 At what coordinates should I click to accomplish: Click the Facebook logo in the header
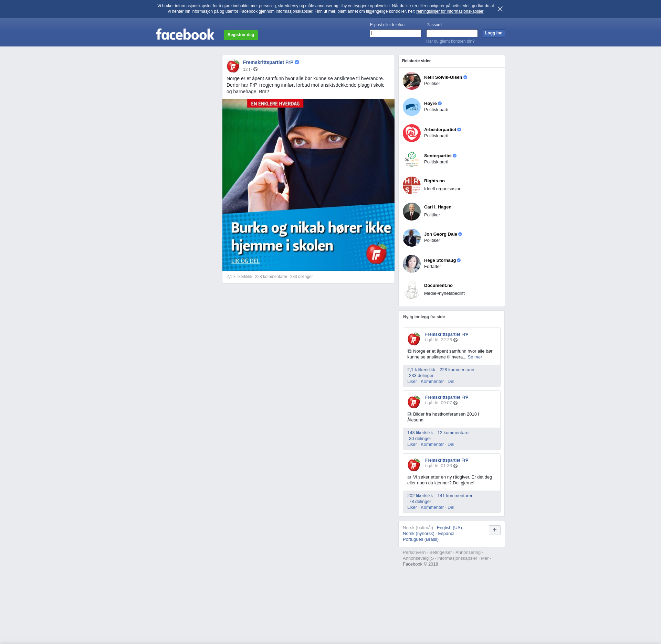point(185,34)
